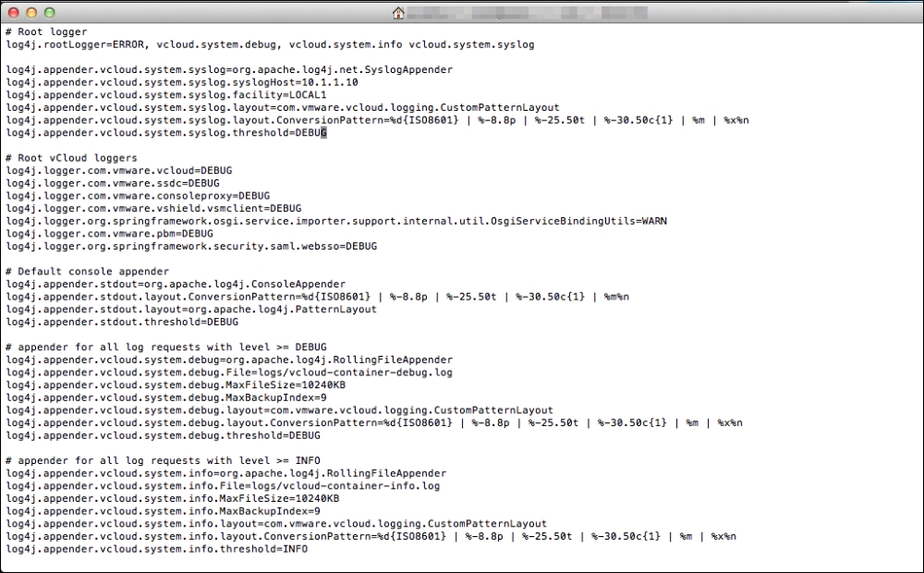Place cursor in the "log4j.rootLogger=ERROR" line

pyautogui.click(x=271, y=44)
